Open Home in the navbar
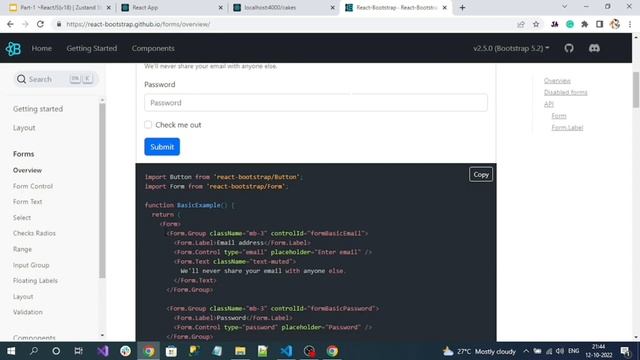Viewport: 640px width, 360px height. point(42,48)
